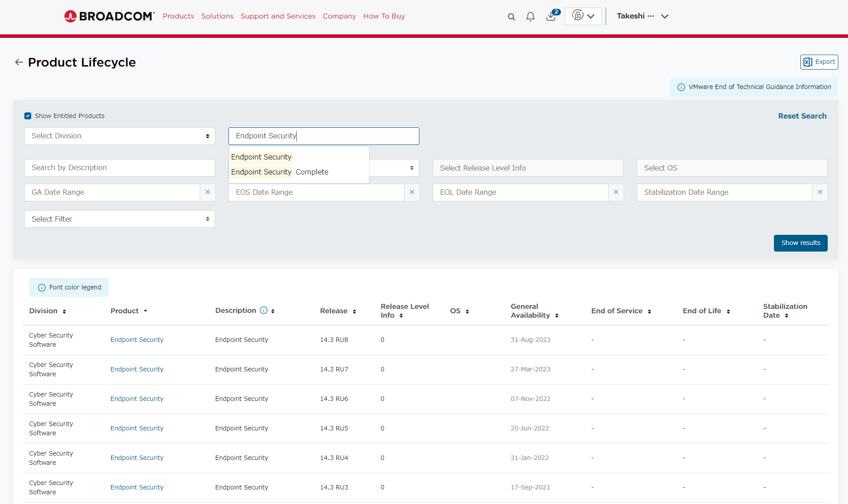Click the 07-Nov-2022 availability date
The height and width of the screenshot is (504, 848).
[530, 399]
